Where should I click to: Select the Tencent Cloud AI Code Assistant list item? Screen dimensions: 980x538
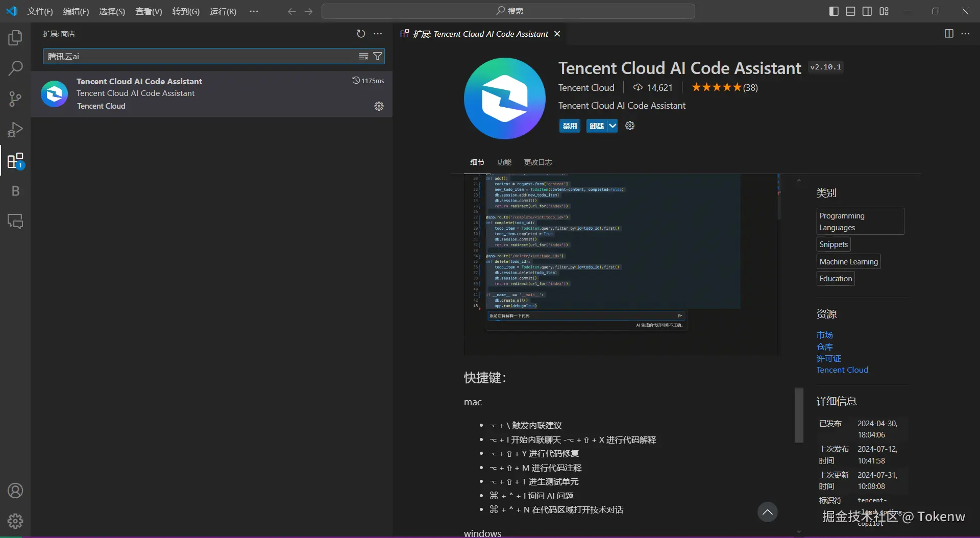pyautogui.click(x=211, y=94)
